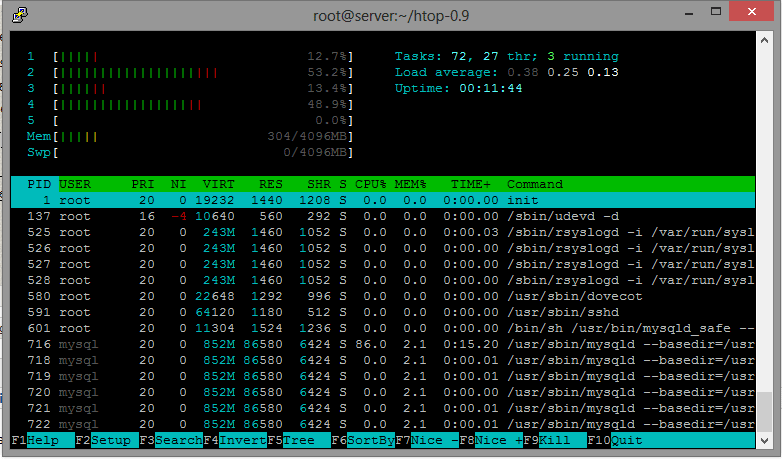Screen dimensions: 782x459
Task: Sort by TIME+ column header
Action: click(471, 184)
